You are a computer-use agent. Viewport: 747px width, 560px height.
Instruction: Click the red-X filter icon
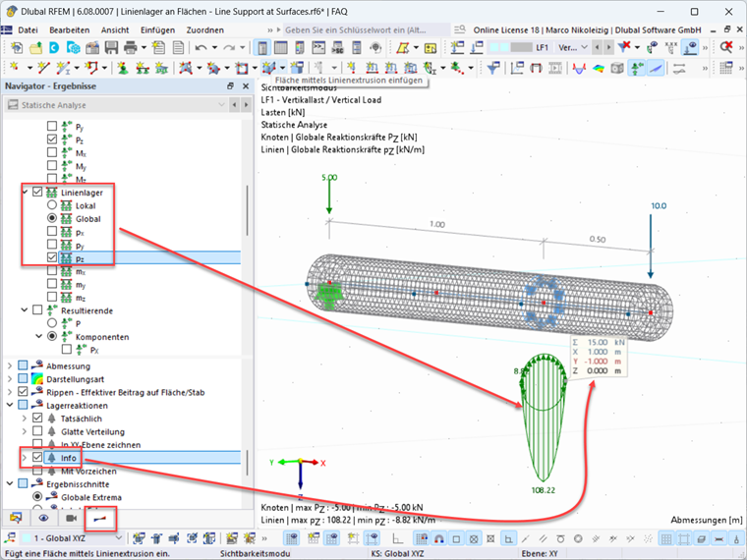[x=624, y=47]
